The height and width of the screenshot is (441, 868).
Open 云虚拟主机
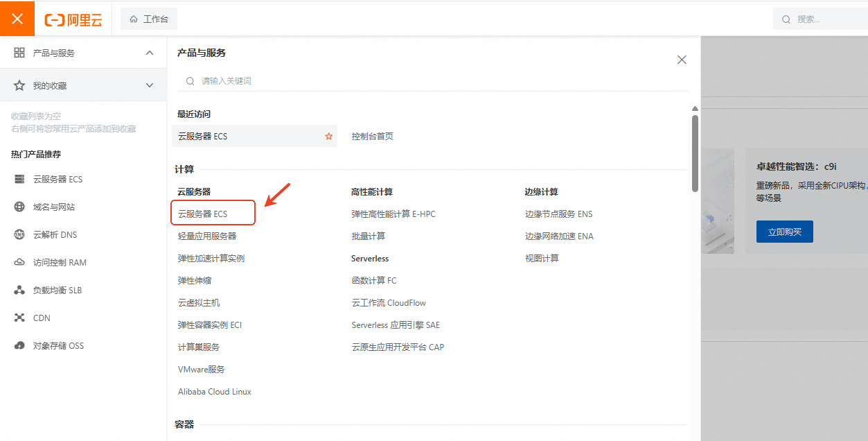tap(199, 303)
